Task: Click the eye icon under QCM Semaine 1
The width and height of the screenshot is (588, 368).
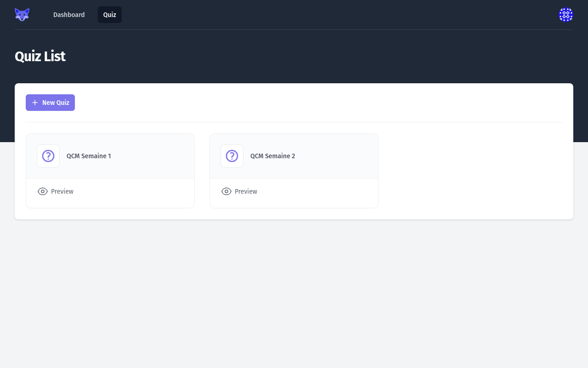Action: [43, 191]
